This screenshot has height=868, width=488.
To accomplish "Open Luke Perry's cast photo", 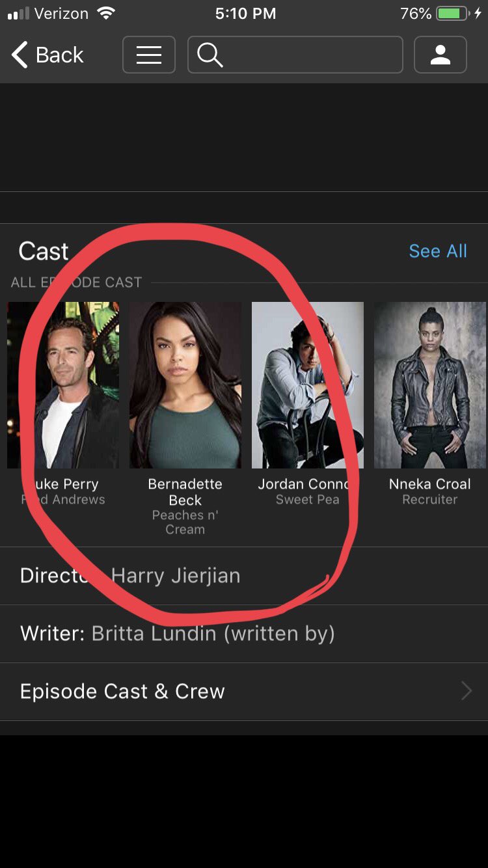I will click(63, 385).
